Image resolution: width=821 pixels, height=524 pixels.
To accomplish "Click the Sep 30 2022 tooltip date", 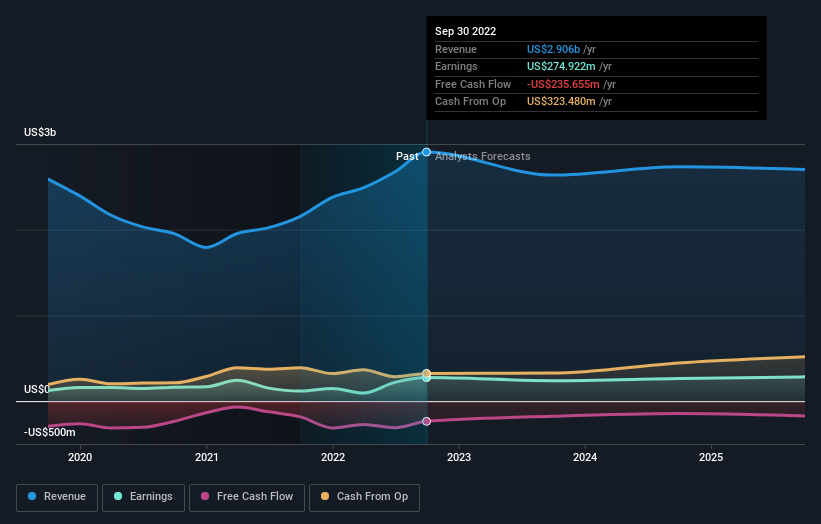I will [465, 31].
